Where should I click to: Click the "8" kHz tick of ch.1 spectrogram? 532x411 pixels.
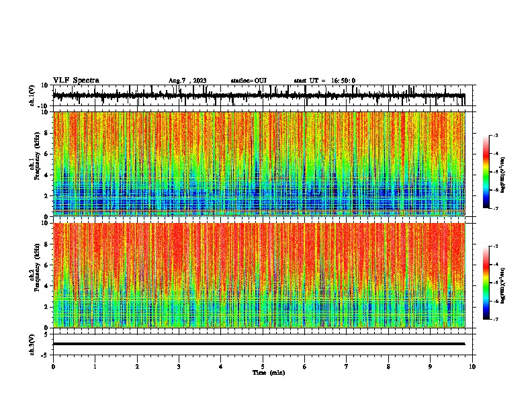(46, 133)
